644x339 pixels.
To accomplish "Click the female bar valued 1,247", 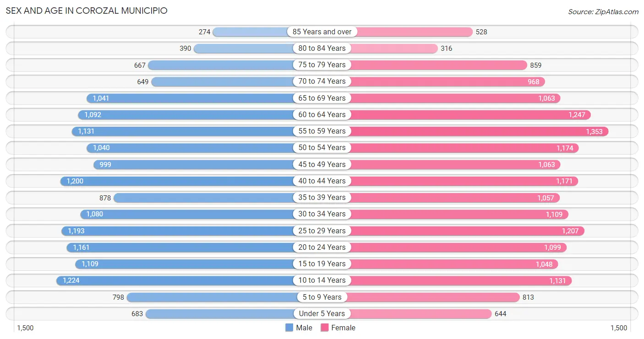I will pos(456,115).
